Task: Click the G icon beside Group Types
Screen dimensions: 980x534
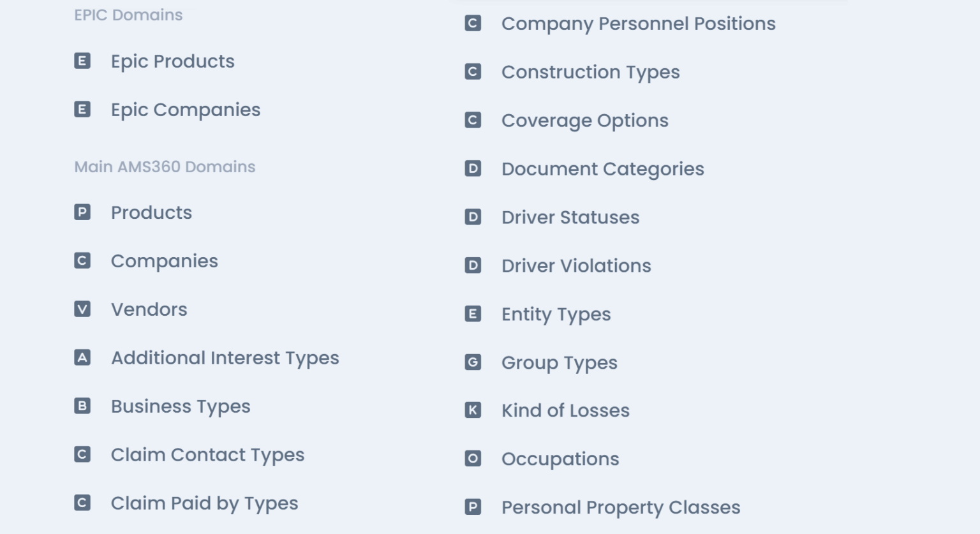Action: 473,362
